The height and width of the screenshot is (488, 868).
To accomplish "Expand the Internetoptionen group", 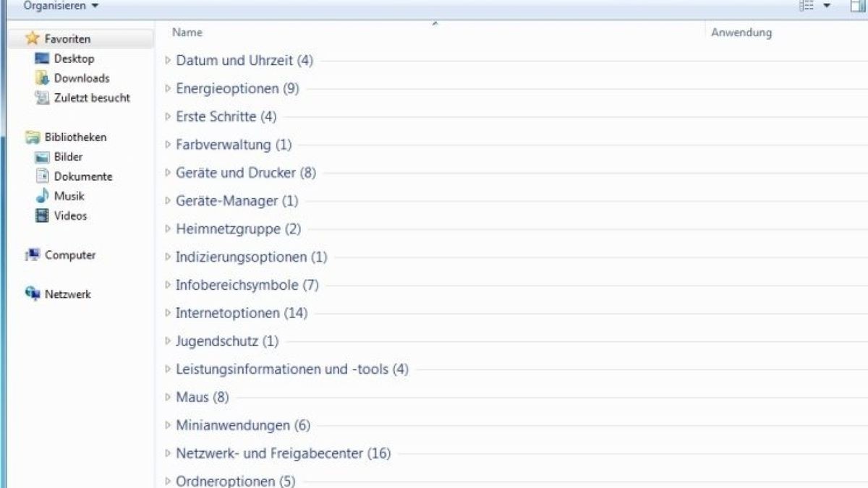I will [x=169, y=313].
